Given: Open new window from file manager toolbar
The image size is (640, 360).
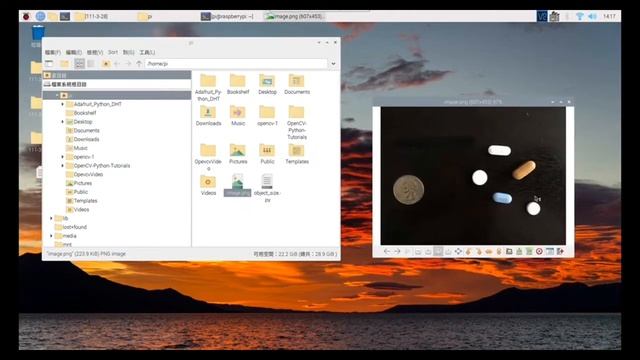Looking at the screenshot, I should point(49,64).
